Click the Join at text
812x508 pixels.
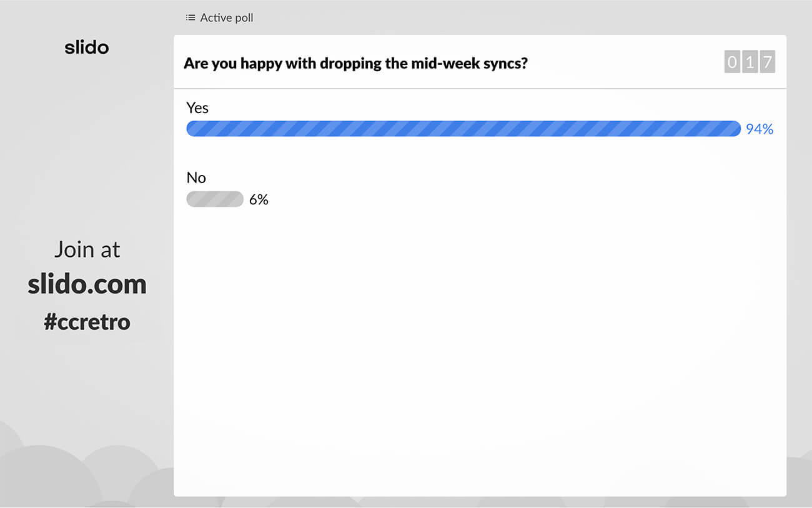pyautogui.click(x=87, y=249)
